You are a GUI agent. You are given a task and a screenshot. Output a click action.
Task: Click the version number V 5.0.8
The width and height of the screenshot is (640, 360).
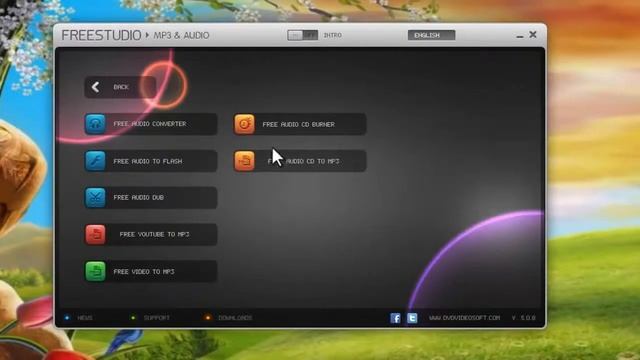coord(524,318)
